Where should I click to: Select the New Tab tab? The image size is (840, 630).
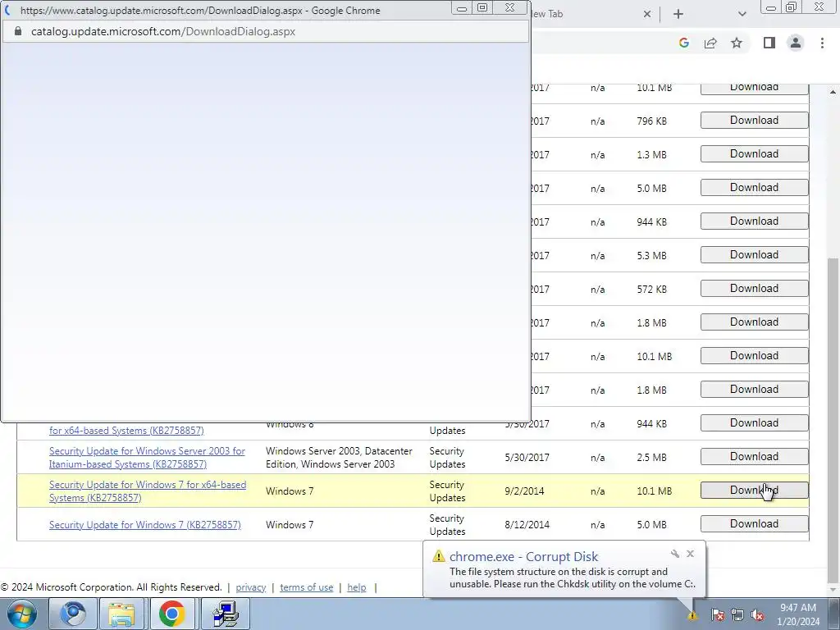[x=589, y=14]
